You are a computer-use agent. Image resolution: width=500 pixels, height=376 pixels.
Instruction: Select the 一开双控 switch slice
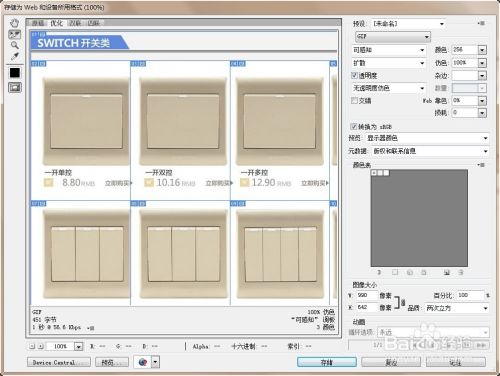coord(180,131)
